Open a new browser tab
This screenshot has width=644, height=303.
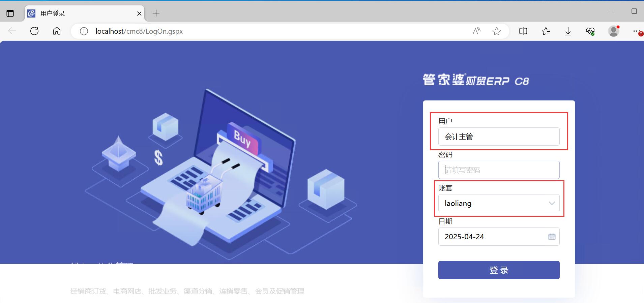coord(156,13)
